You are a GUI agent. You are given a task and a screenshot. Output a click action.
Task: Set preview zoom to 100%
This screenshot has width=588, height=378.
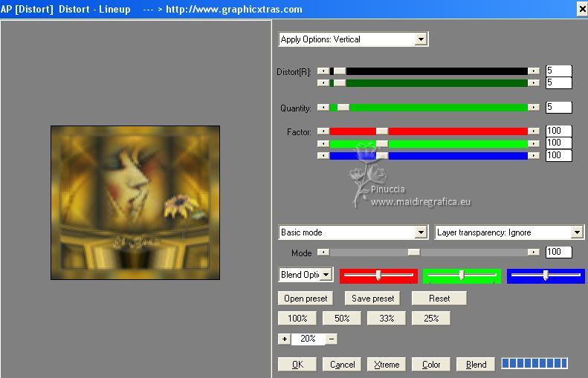297,319
